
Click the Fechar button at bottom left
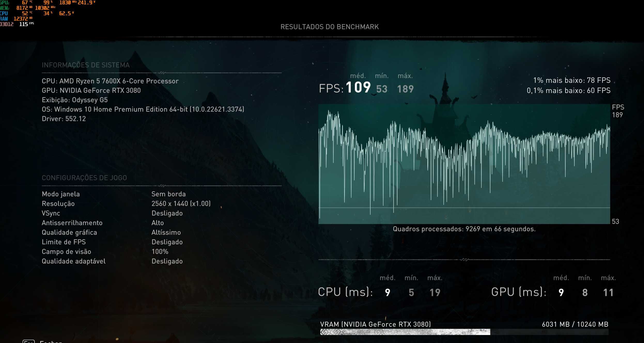coord(51,341)
